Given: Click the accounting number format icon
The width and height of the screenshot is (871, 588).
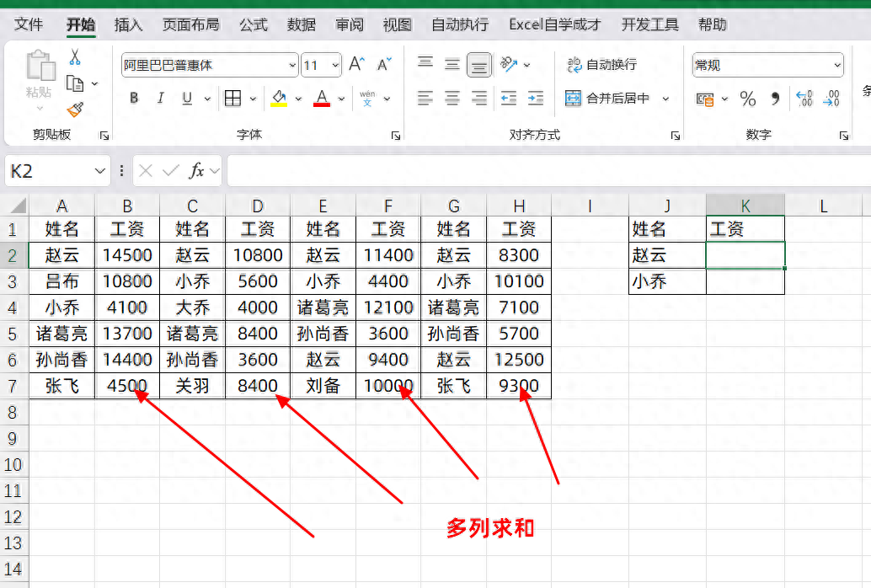Looking at the screenshot, I should (705, 99).
